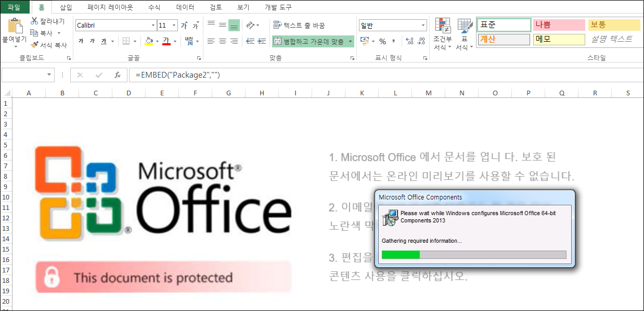Select the Format Painter (서식 복사) brush
This screenshot has width=644, height=311.
click(x=34, y=45)
